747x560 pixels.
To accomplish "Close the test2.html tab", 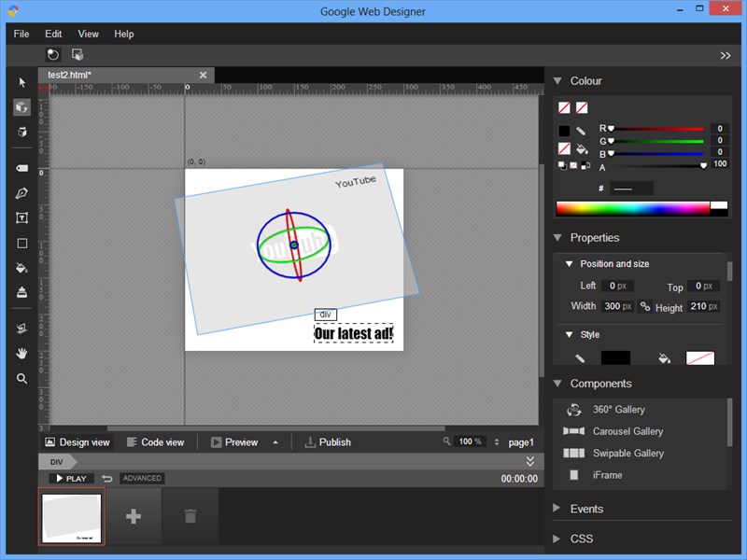I will coord(203,76).
